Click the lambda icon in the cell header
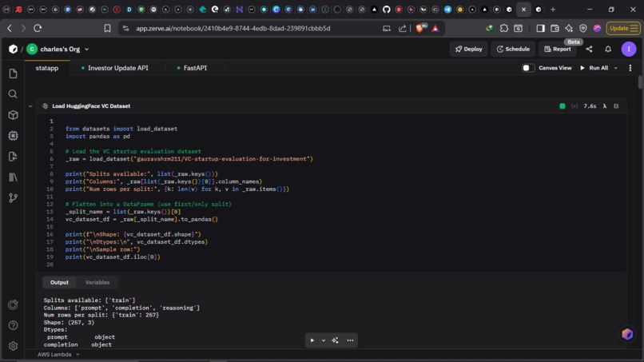Image resolution: width=644 pixels, height=362 pixels. coord(605,106)
